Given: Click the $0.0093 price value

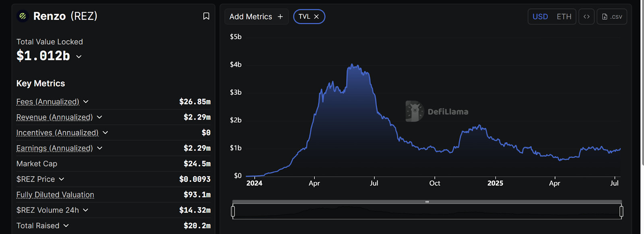Looking at the screenshot, I should (195, 179).
